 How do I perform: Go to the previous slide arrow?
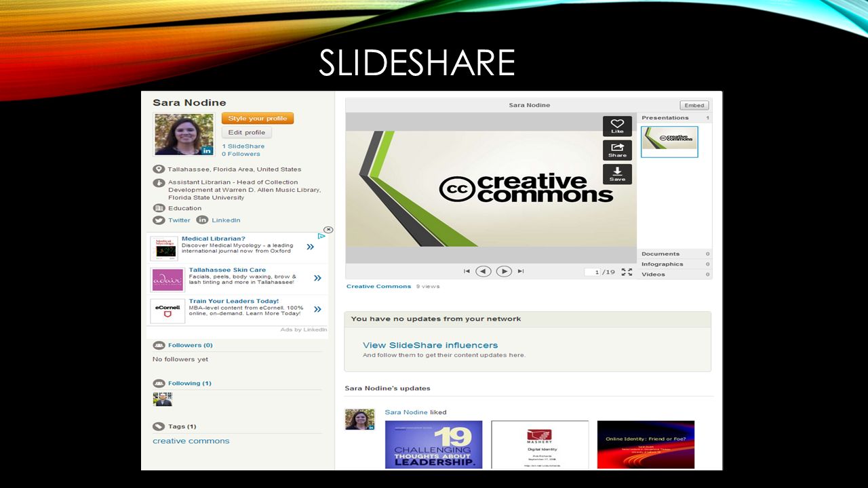pos(483,271)
